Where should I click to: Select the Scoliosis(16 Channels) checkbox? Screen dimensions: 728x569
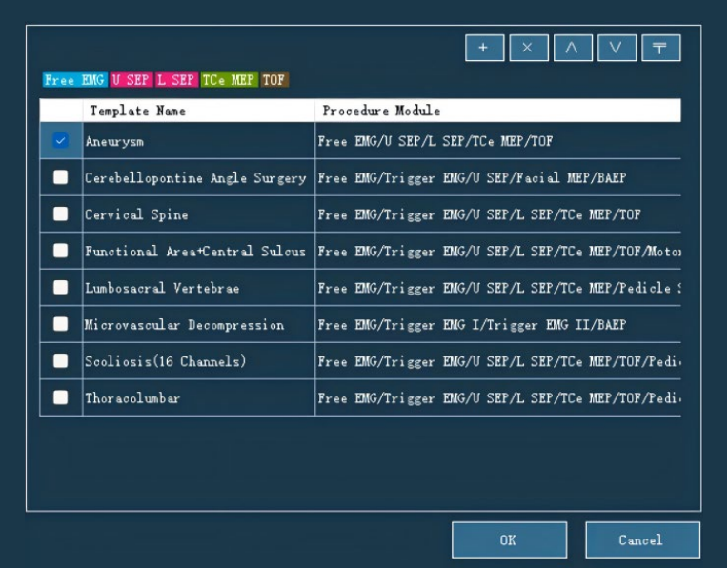61,361
